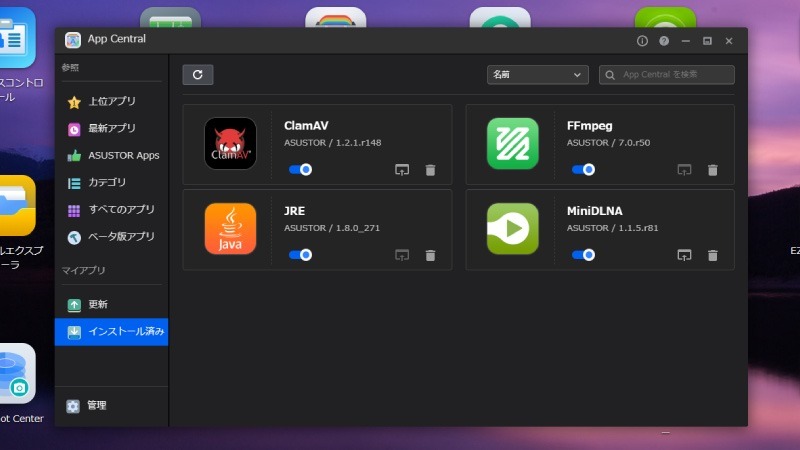Click the info icon in the title bar
Image resolution: width=800 pixels, height=450 pixels.
[642, 41]
